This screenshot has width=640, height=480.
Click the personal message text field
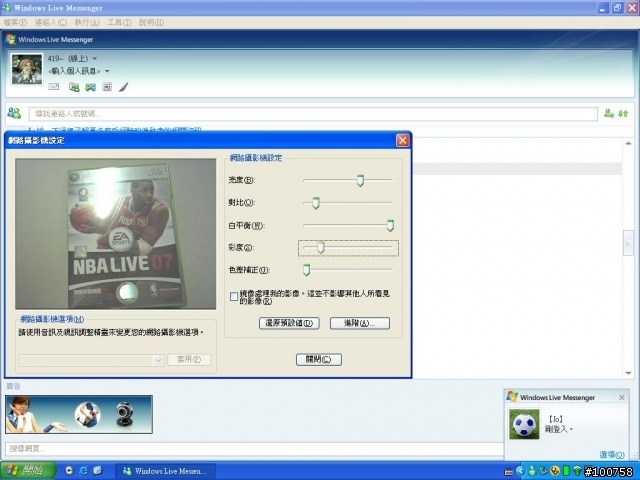74,71
